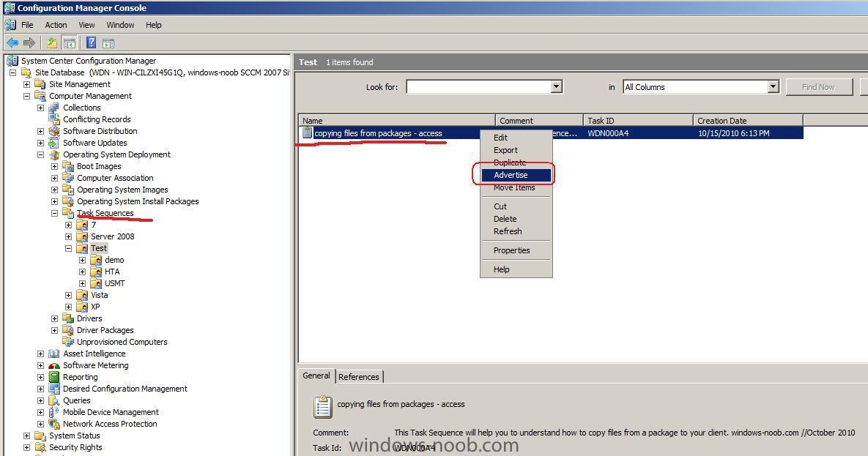Expand the Site Management node

26,84
